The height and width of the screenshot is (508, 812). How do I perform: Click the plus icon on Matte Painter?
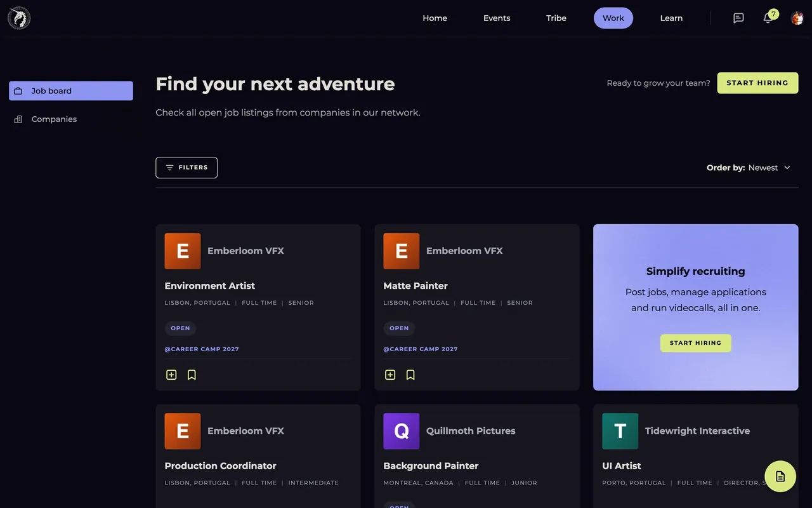(x=390, y=375)
